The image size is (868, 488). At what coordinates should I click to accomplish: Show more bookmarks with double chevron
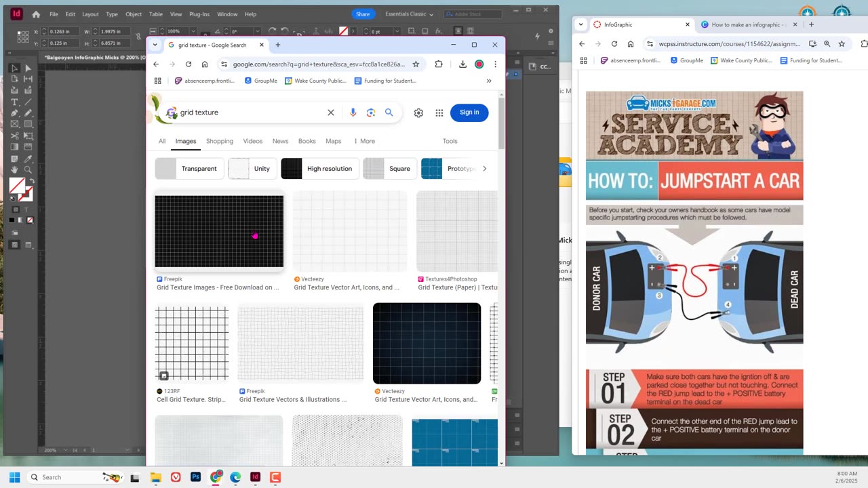pos(489,81)
